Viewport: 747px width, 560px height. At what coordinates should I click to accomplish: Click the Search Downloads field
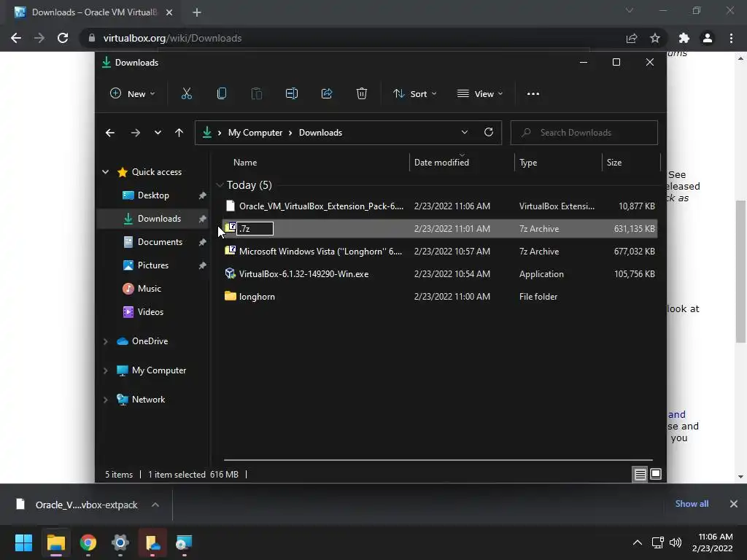(x=584, y=133)
